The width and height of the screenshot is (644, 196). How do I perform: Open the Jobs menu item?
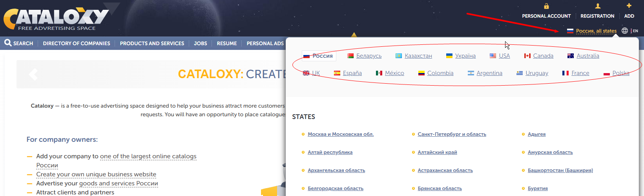click(x=201, y=43)
